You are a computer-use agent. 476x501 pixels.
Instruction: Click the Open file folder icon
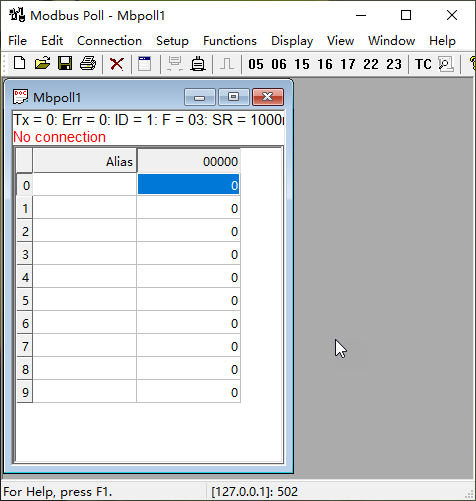pos(42,63)
